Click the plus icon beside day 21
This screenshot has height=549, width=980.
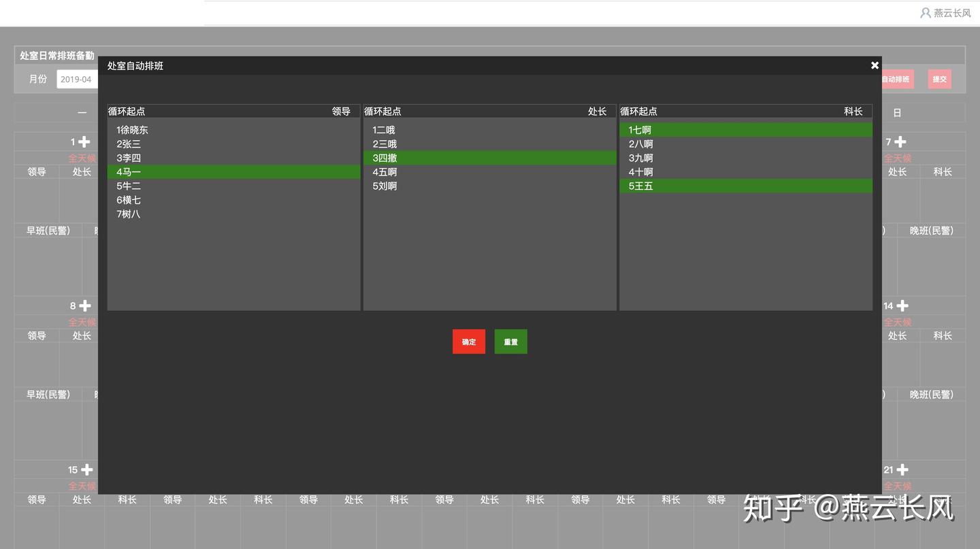(x=902, y=469)
